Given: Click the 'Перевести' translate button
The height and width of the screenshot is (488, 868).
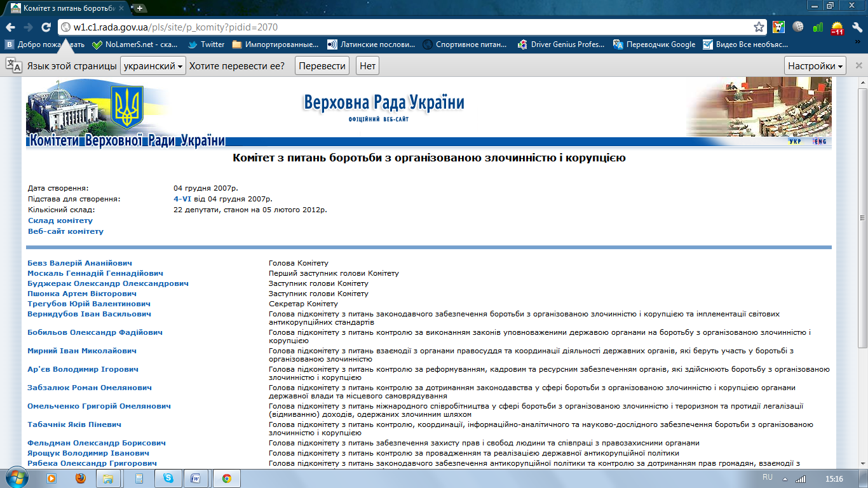Looking at the screenshot, I should click(323, 65).
